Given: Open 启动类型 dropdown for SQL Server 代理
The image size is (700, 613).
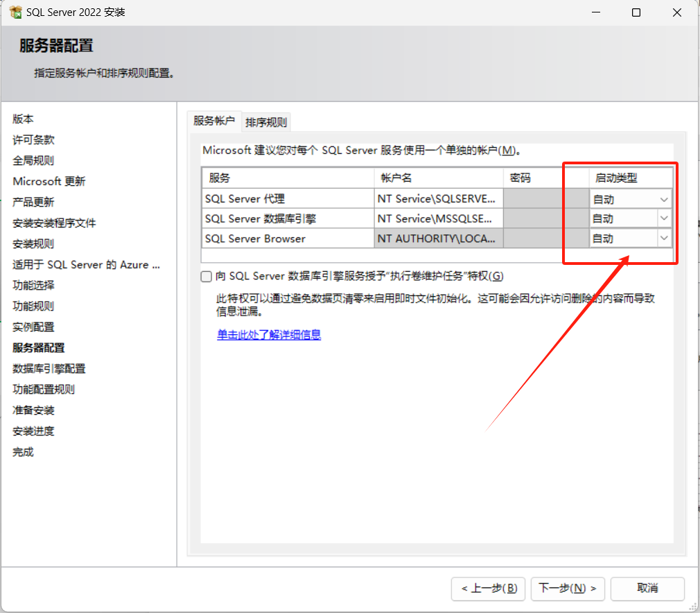Looking at the screenshot, I should [664, 198].
